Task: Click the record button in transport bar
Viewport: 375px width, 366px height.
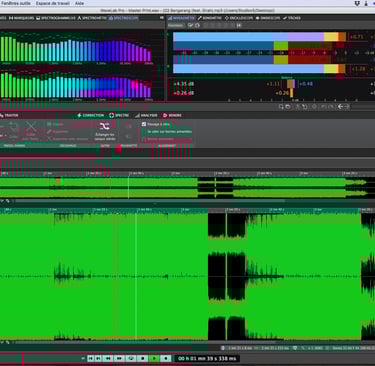Action: [x=166, y=358]
